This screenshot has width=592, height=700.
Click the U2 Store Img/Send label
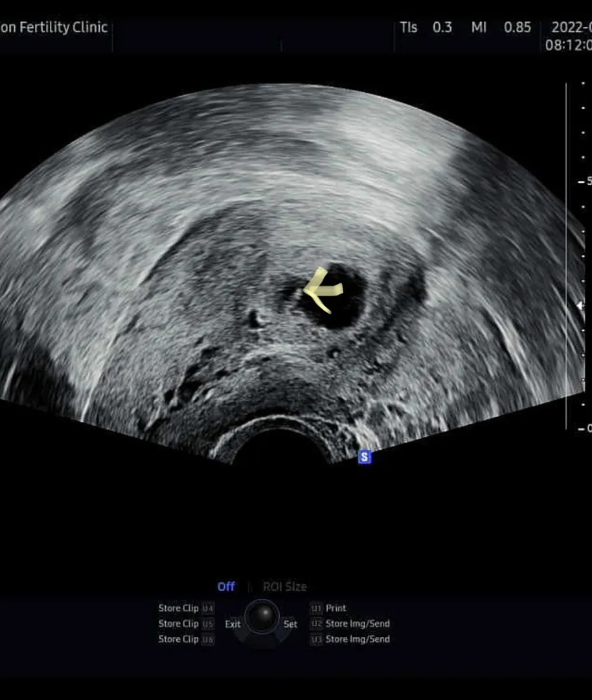pyautogui.click(x=358, y=624)
